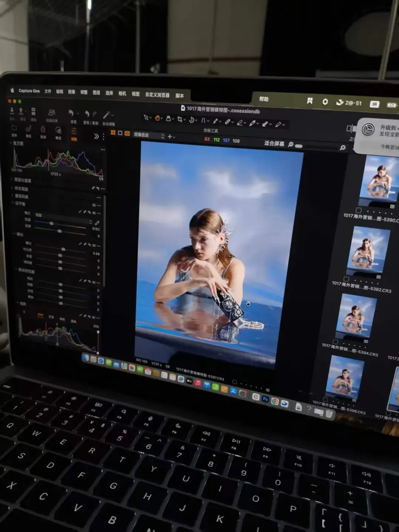Open the 图像图层 layer dropdown
Screen dimensions: 399x532
(x=149, y=135)
